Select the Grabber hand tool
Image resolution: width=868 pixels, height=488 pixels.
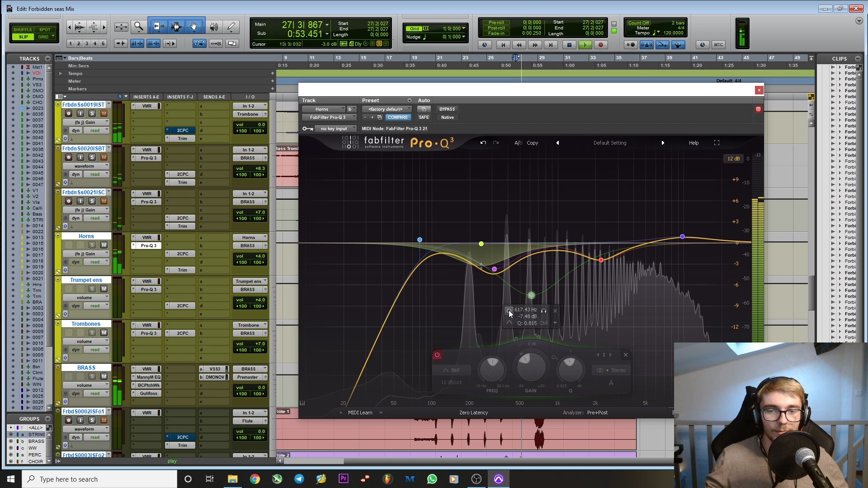coord(194,27)
